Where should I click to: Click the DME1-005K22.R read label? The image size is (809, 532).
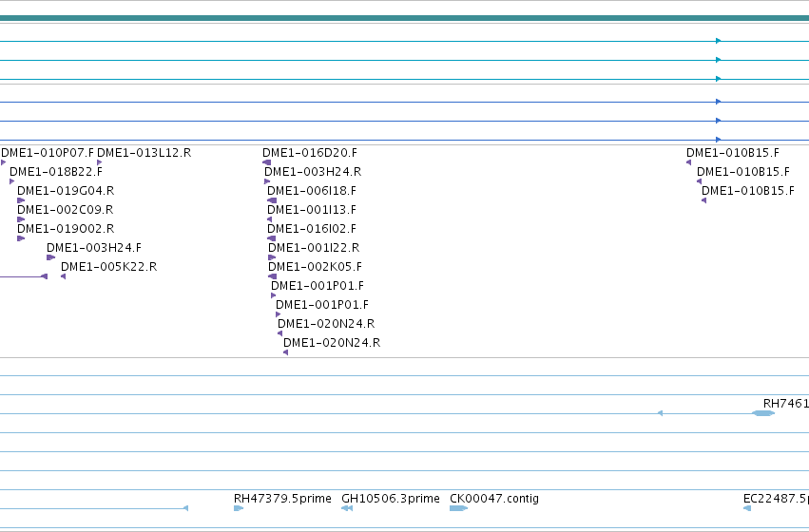[109, 267]
